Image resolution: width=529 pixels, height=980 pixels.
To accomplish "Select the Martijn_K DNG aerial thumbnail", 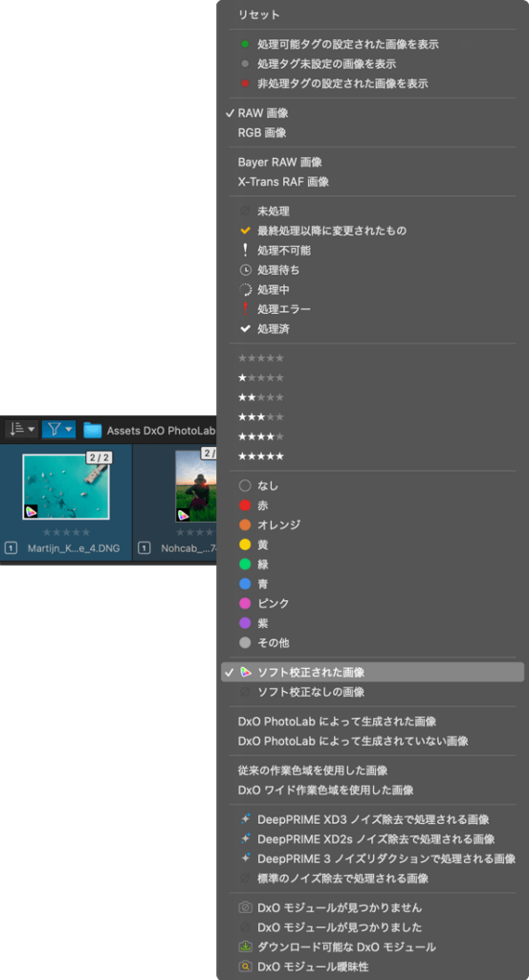I will tap(66, 486).
